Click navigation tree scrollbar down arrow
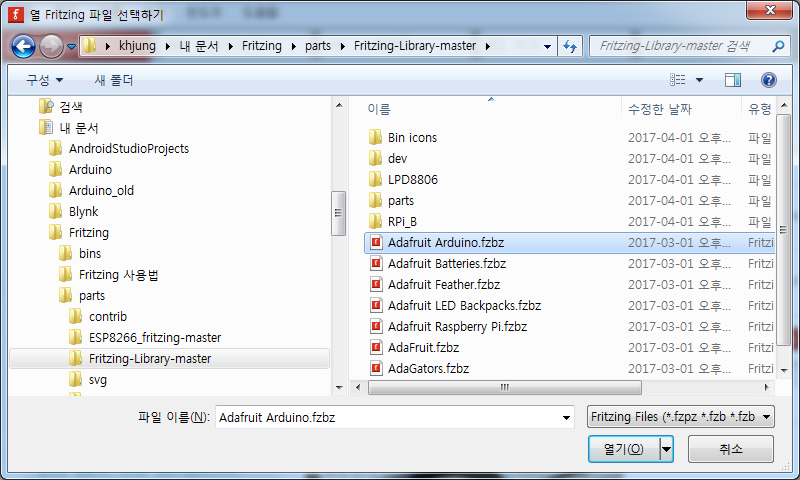 pyautogui.click(x=339, y=388)
